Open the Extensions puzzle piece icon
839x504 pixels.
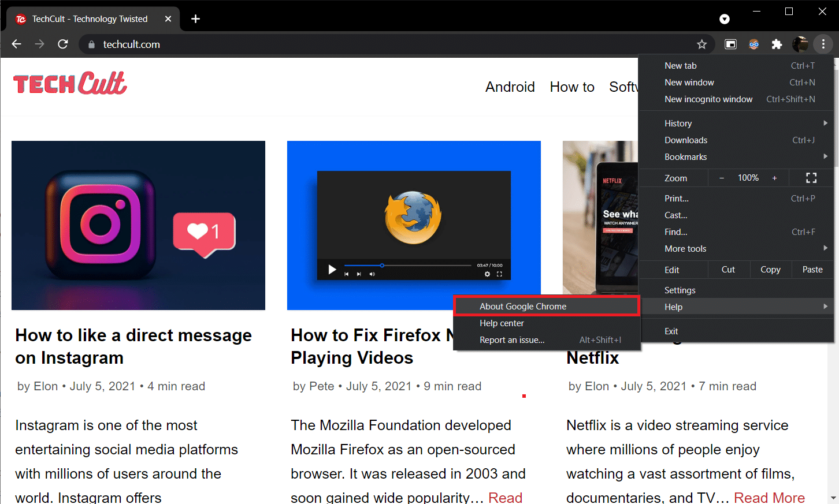pyautogui.click(x=777, y=44)
